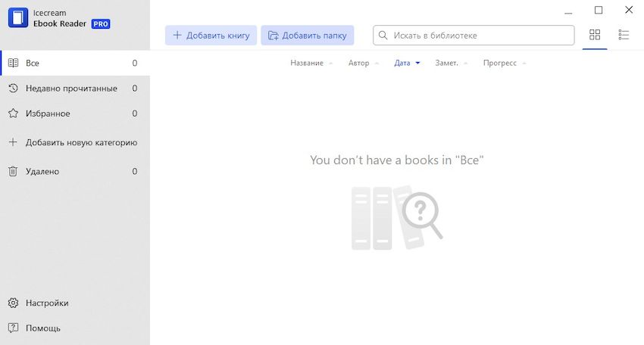Toggle the Дата sort order arrow
The image size is (644, 345).
[417, 64]
